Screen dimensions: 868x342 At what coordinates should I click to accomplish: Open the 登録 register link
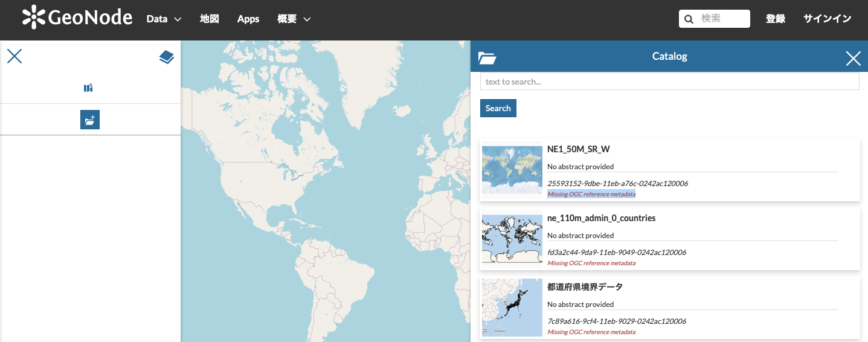pyautogui.click(x=776, y=19)
